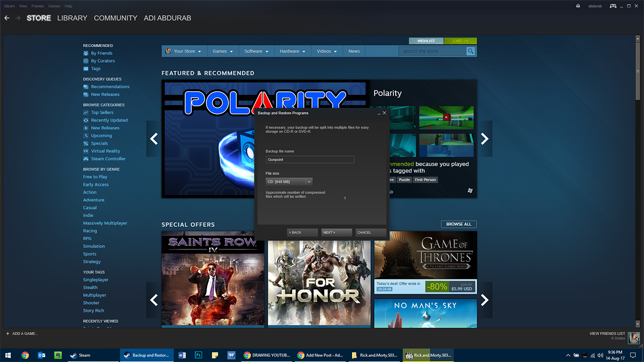Viewport: 644px width, 362px height.
Task: Click the Recommendations queue icon
Action: [86, 86]
